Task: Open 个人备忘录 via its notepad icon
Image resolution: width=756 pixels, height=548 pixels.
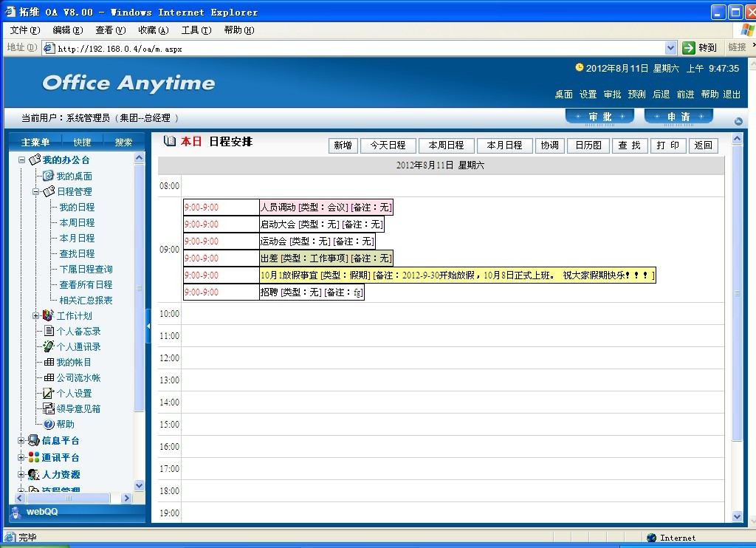Action: coord(49,331)
